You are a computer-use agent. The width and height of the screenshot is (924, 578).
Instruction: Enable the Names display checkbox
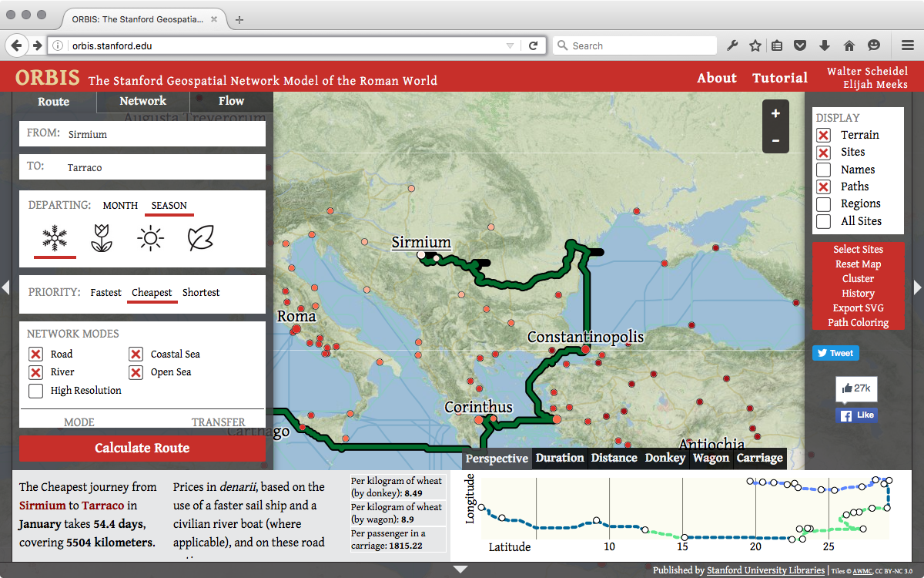824,170
